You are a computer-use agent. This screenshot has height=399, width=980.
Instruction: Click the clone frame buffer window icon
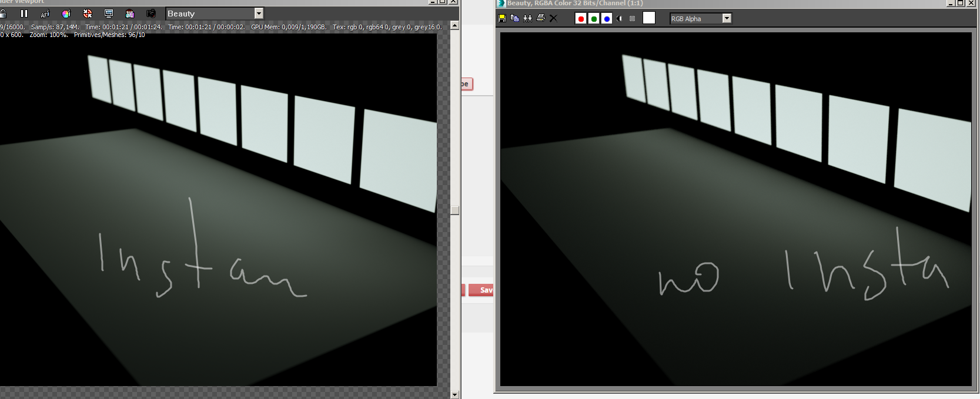click(528, 18)
